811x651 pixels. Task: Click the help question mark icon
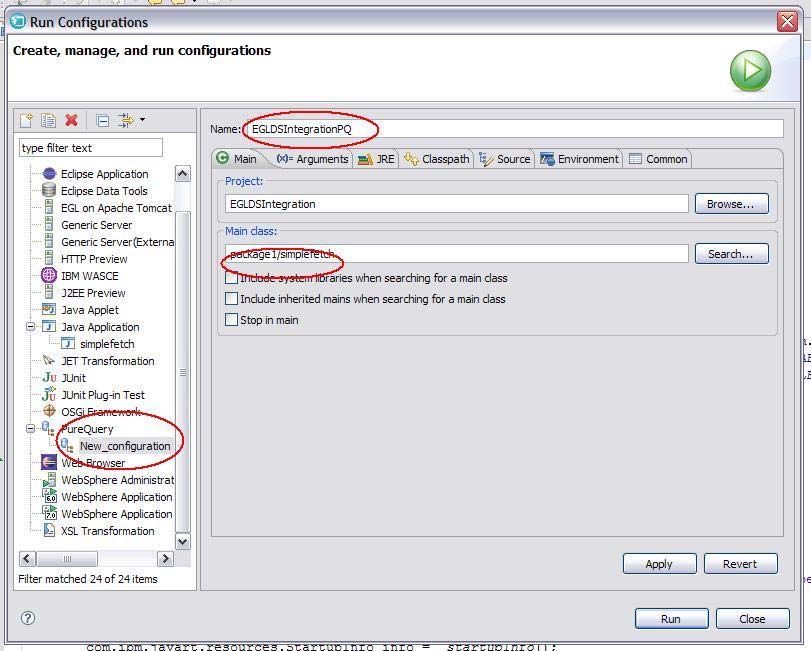[x=28, y=618]
